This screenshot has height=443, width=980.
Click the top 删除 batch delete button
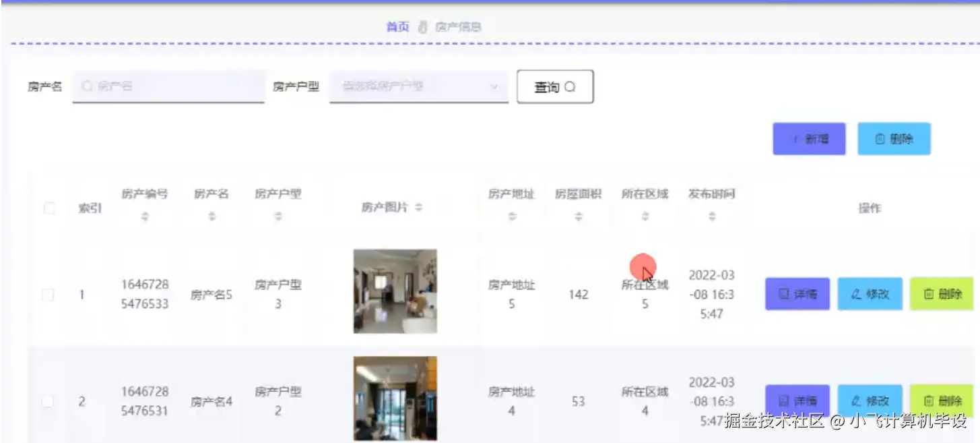pos(894,139)
